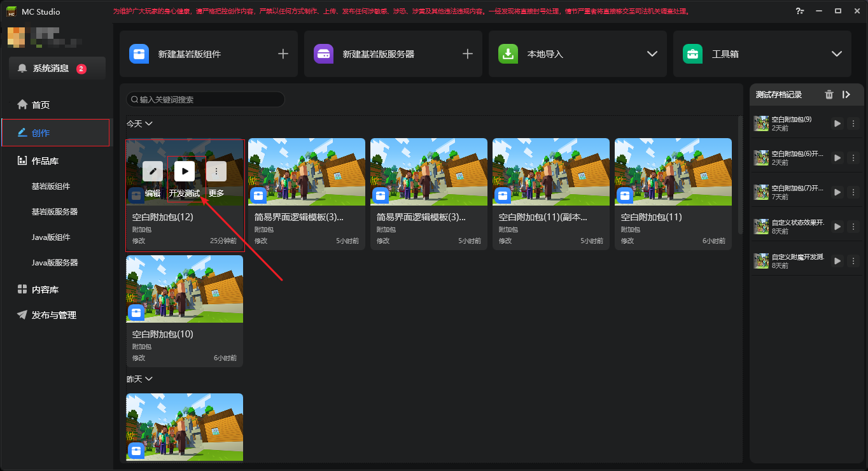This screenshot has height=471, width=868.
Task: Click the user avatar at top left
Action: coord(16,38)
